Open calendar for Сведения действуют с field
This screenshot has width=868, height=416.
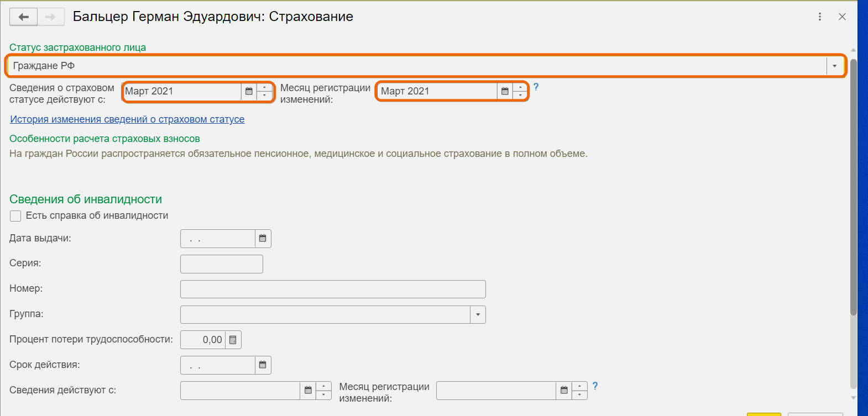point(308,391)
